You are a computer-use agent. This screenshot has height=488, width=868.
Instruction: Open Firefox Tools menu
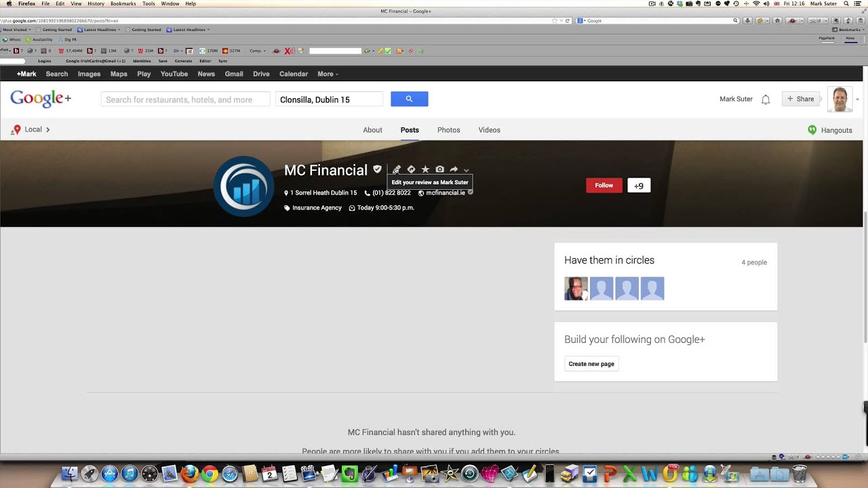click(x=149, y=3)
